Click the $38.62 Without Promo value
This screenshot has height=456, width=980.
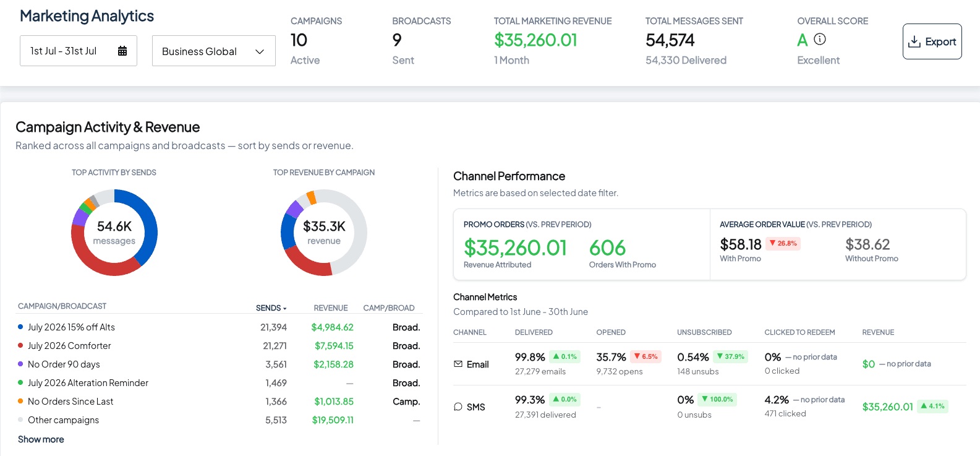(867, 244)
